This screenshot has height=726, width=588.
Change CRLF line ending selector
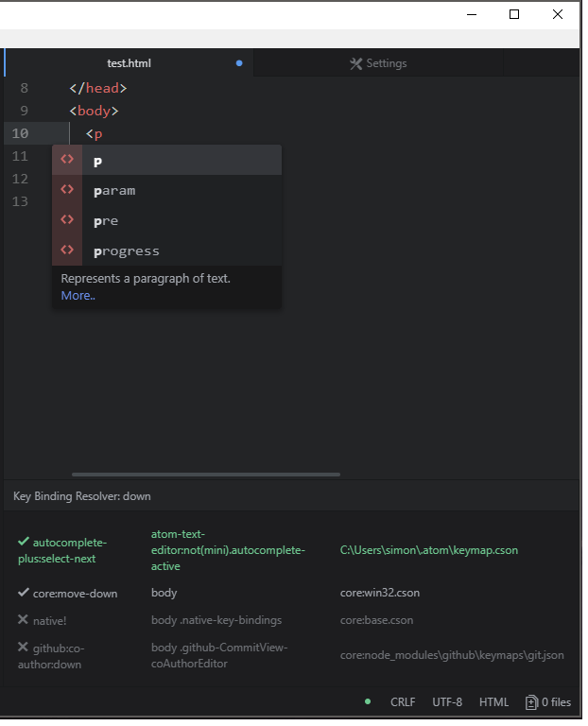[403, 702]
